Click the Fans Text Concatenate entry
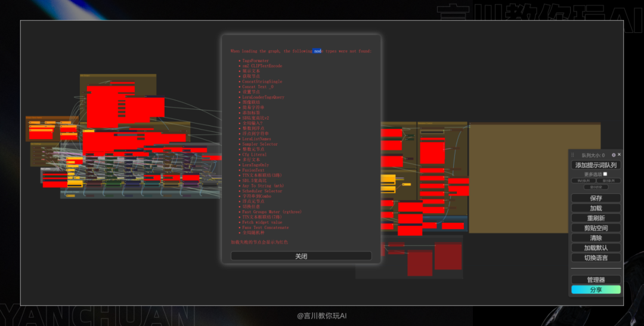The height and width of the screenshot is (326, 644). [265, 227]
